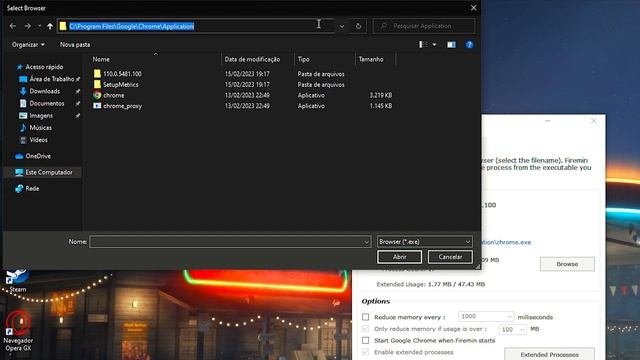Open Vídeos in sidebar
The width and height of the screenshot is (640, 360).
pos(38,140)
